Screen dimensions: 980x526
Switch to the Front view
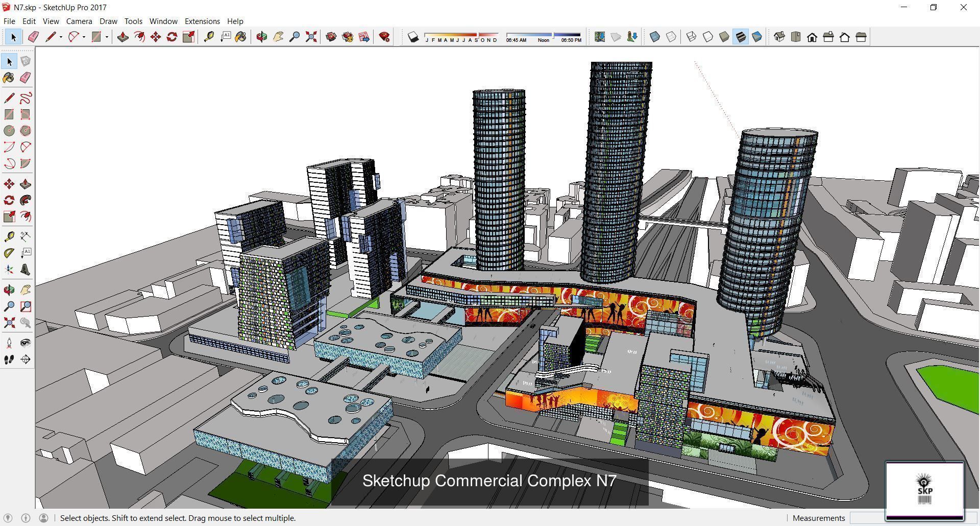pyautogui.click(x=812, y=37)
